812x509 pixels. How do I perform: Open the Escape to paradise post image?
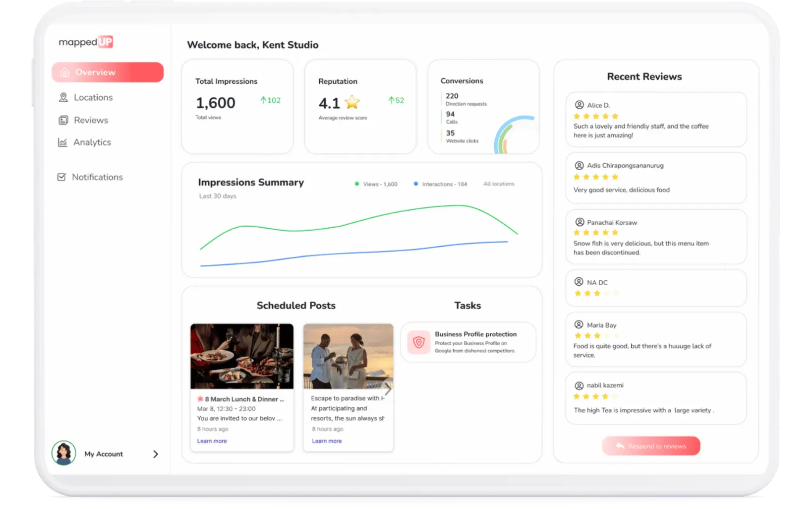[348, 356]
